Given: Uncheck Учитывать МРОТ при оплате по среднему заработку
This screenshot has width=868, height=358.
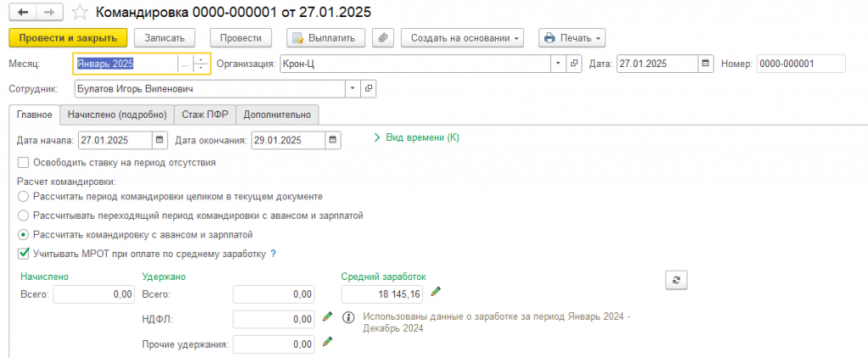Looking at the screenshot, I should [x=23, y=254].
